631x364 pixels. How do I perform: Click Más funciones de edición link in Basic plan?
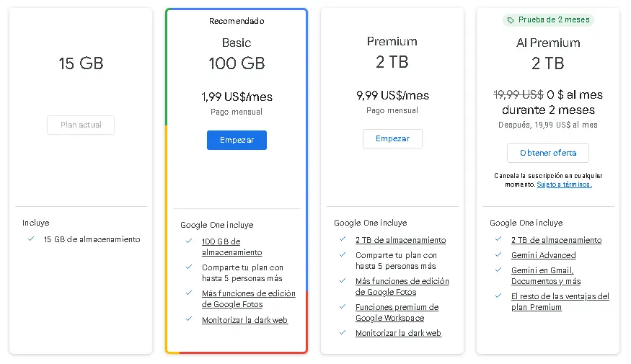pyautogui.click(x=248, y=298)
